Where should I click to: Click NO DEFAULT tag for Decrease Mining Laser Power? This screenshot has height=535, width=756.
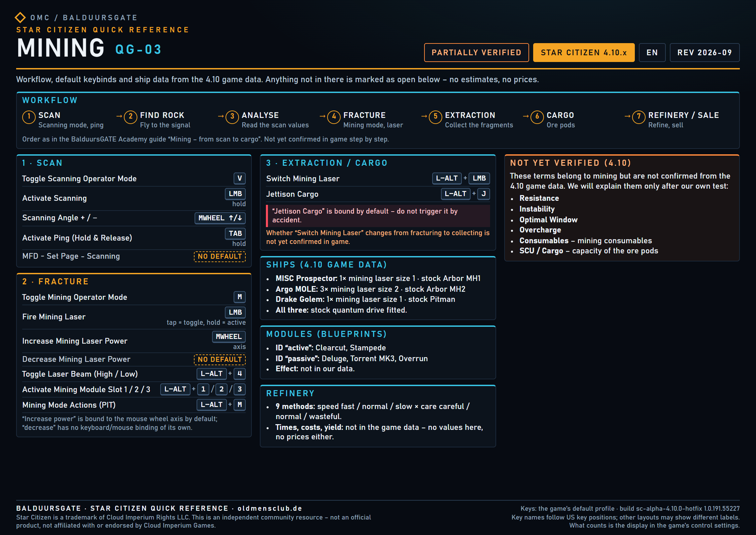220,359
